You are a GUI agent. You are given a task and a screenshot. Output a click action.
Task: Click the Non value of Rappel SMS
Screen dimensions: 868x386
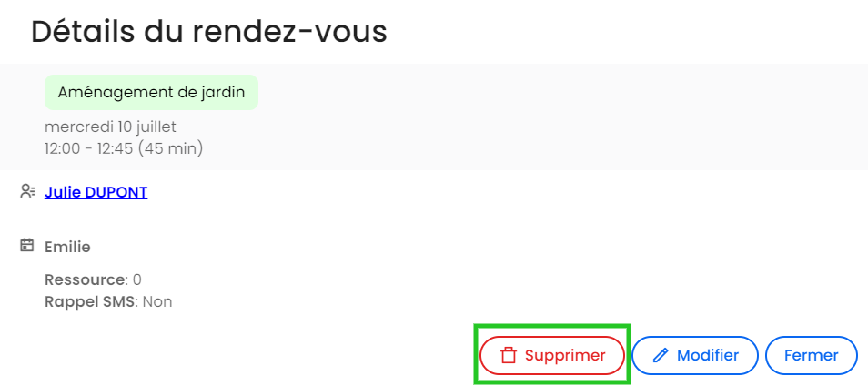tap(157, 302)
